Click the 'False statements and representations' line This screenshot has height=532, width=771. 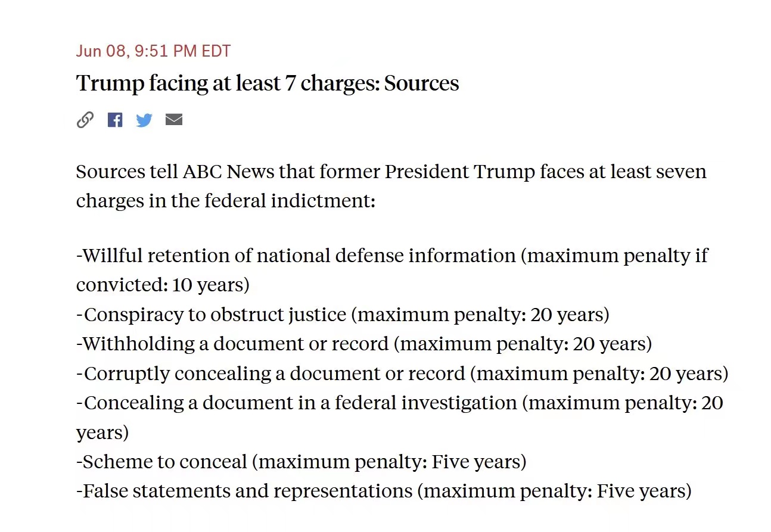point(248,491)
